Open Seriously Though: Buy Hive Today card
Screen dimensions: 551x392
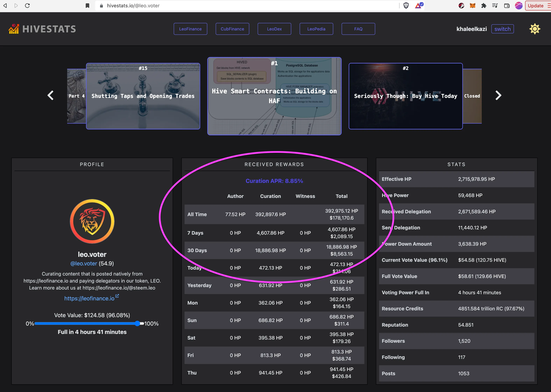(406, 96)
